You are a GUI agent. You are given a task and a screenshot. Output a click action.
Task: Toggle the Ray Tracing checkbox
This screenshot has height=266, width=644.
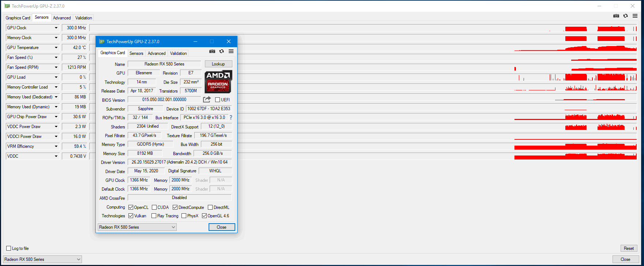pyautogui.click(x=154, y=216)
